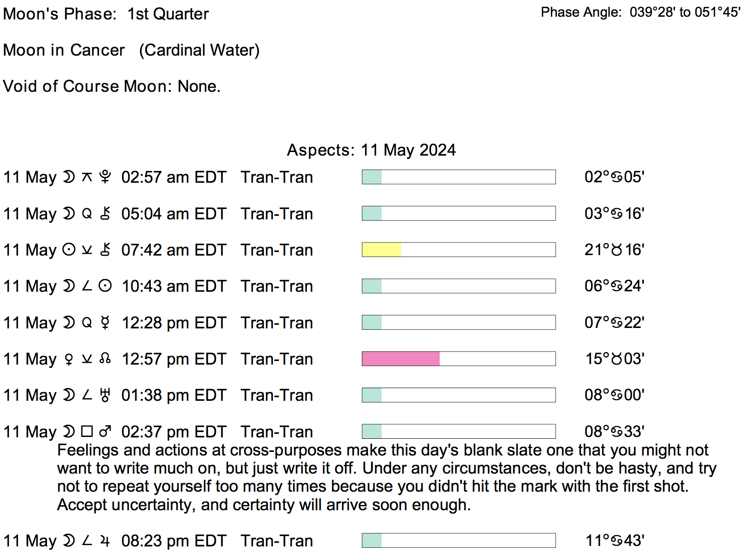Screen dimensions: 747x560
Task: Click the yellow strength bar for Sun-Chiron aspect
Action: click(x=381, y=250)
